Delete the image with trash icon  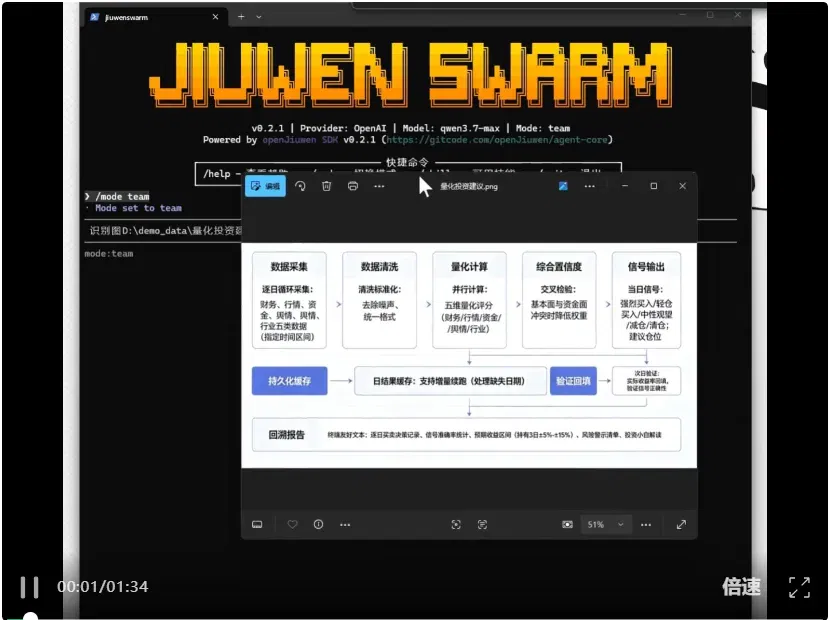[327, 186]
